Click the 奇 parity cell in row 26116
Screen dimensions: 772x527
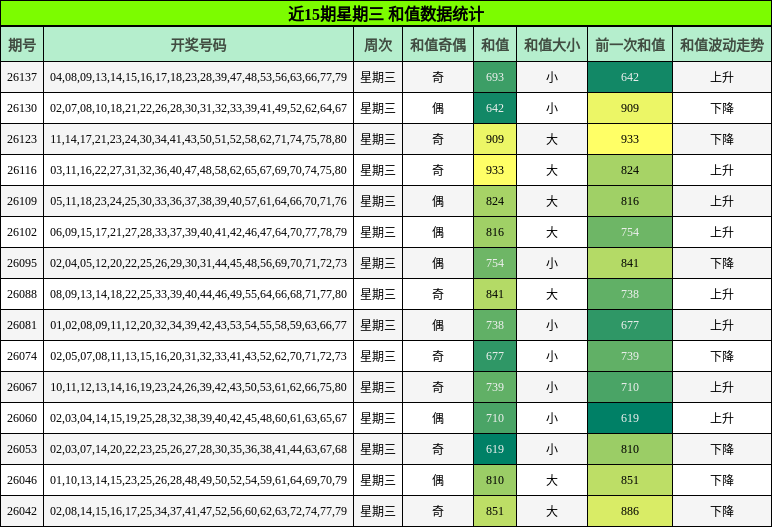[438, 170]
